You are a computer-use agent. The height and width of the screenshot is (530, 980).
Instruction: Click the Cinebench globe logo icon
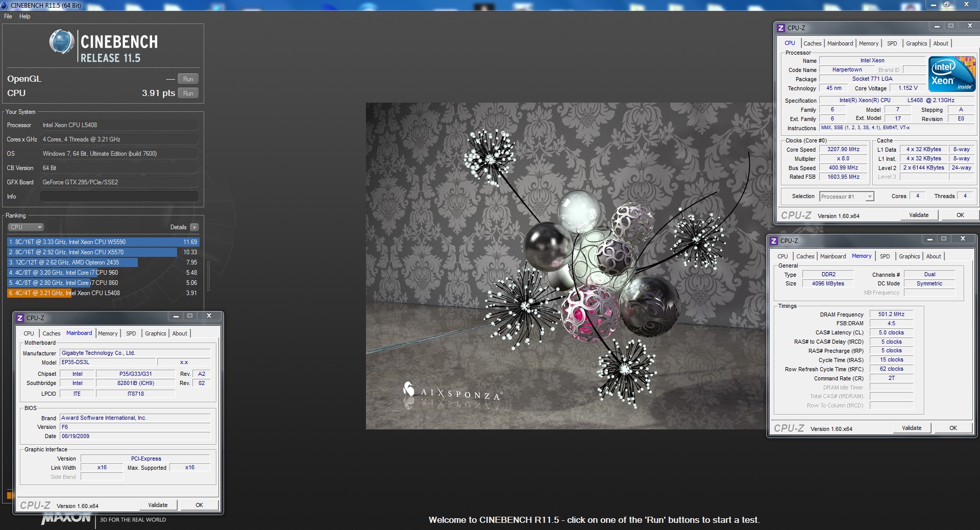point(62,42)
